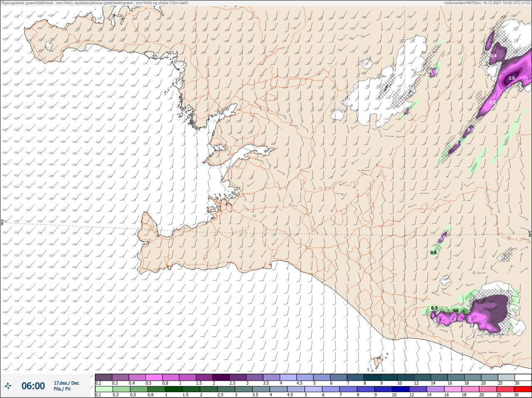
Task: Select the red bottom-row swatch for 30
Action: (523, 389)
